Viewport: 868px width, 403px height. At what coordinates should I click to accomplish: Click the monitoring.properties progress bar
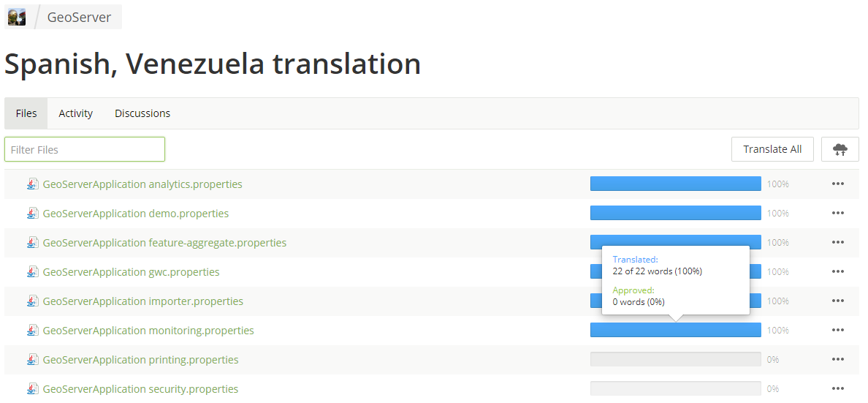675,330
